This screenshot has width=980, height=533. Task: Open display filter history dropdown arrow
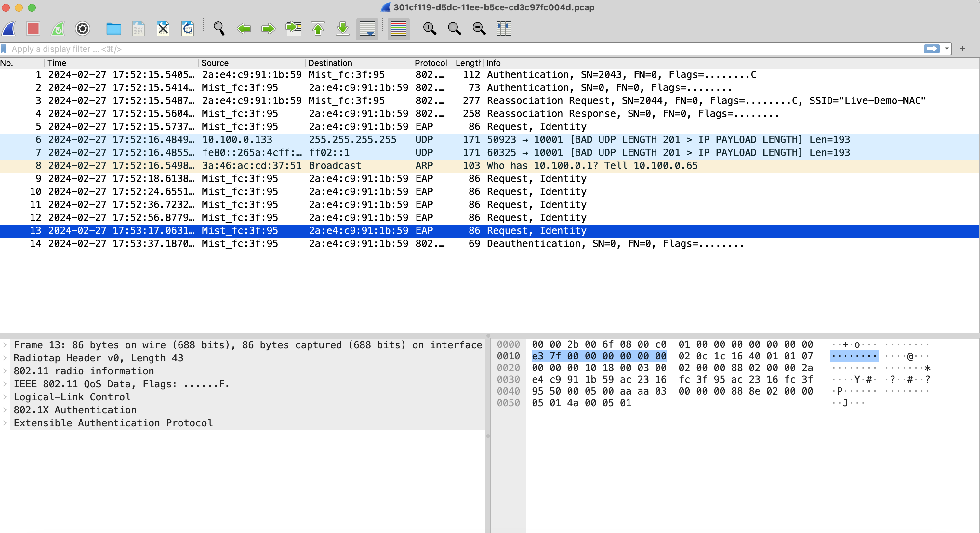pos(947,49)
